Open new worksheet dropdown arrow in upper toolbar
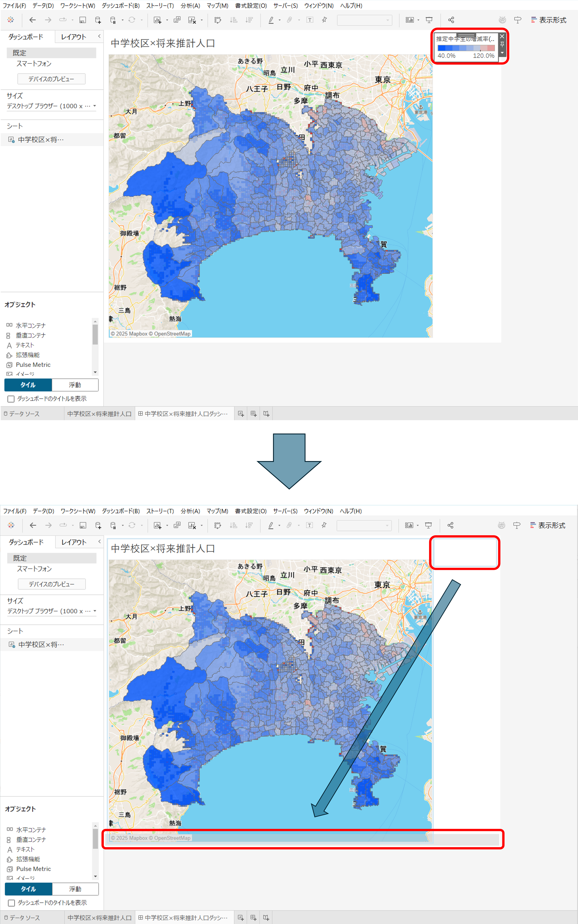578x924 pixels. coord(167,20)
